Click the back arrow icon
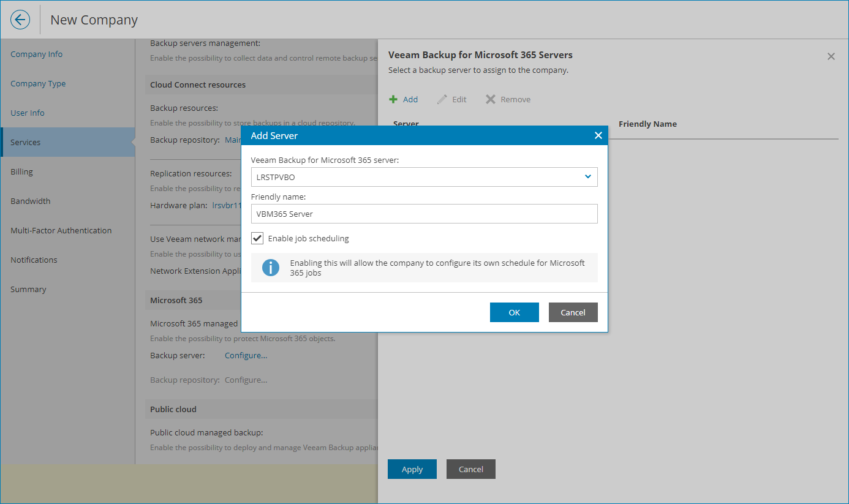 (x=20, y=20)
